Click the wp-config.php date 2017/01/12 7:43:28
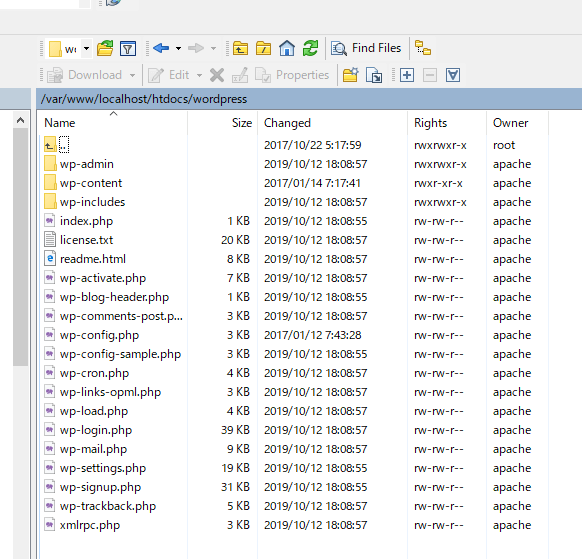 pyautogui.click(x=313, y=335)
